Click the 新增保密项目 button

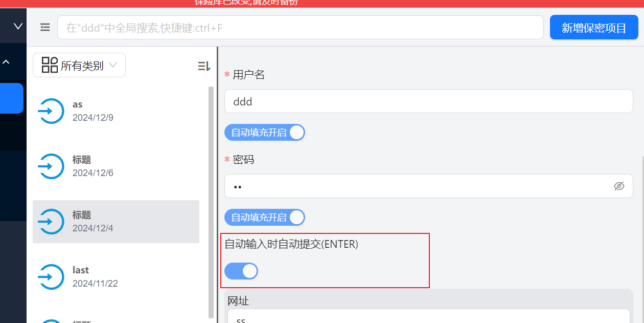(593, 28)
